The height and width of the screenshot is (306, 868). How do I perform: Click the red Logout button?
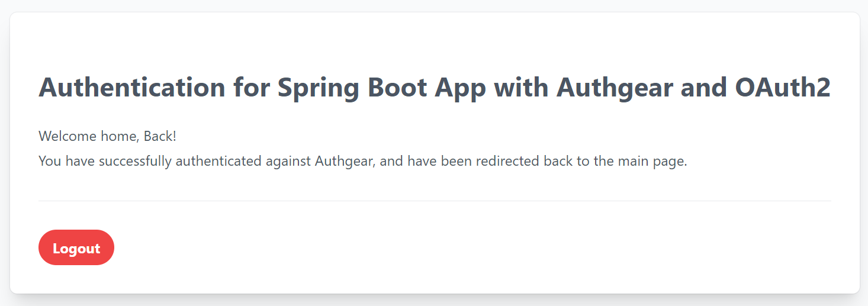[x=76, y=248]
